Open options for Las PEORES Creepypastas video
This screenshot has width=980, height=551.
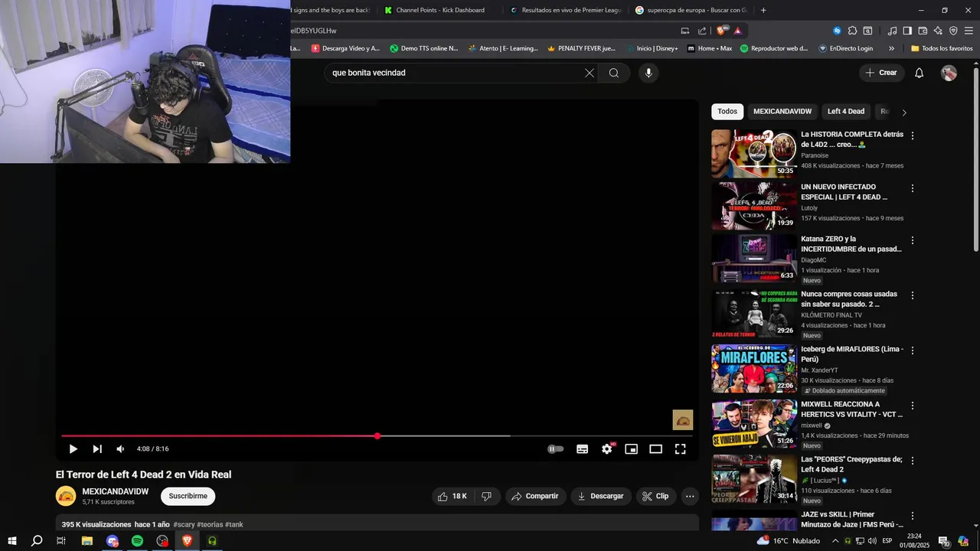(x=912, y=461)
